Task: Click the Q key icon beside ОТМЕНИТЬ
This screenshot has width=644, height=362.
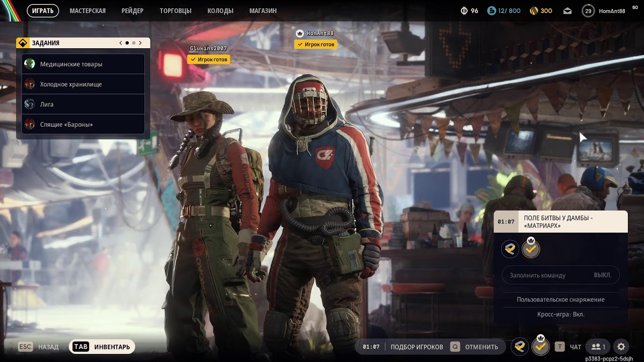Action: pyautogui.click(x=455, y=346)
